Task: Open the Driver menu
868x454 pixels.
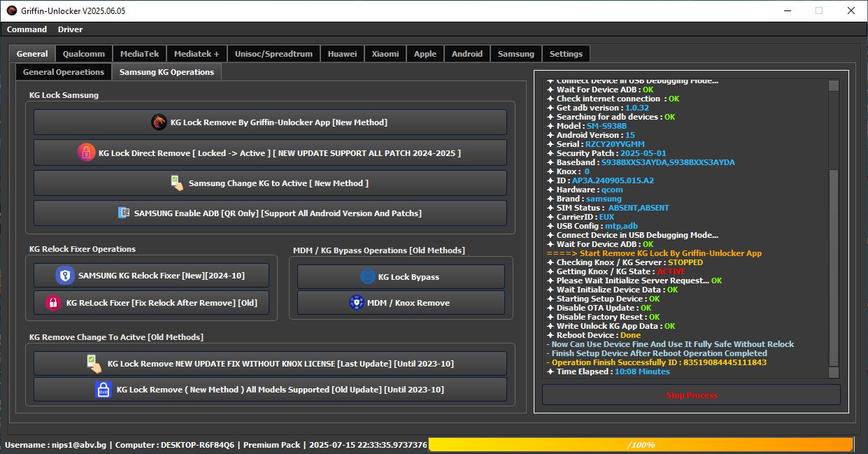Action: tap(70, 29)
